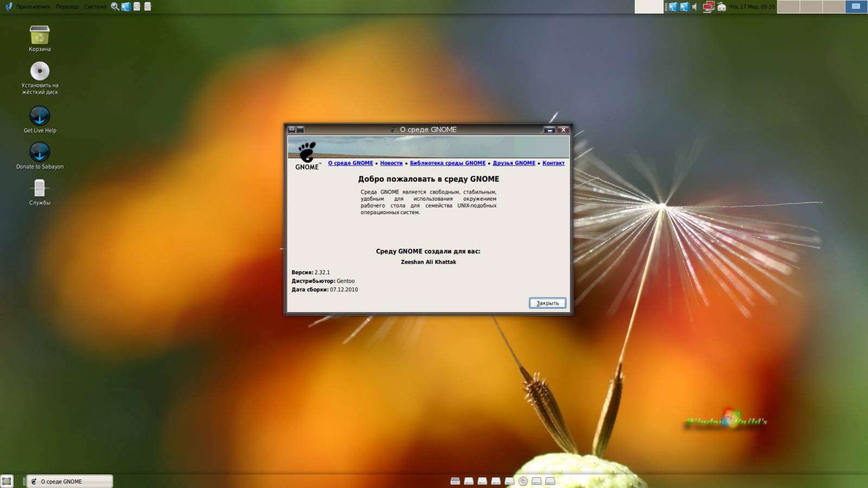Open the Корзина trash desktop icon
Screen dimensions: 868x488
(x=40, y=35)
